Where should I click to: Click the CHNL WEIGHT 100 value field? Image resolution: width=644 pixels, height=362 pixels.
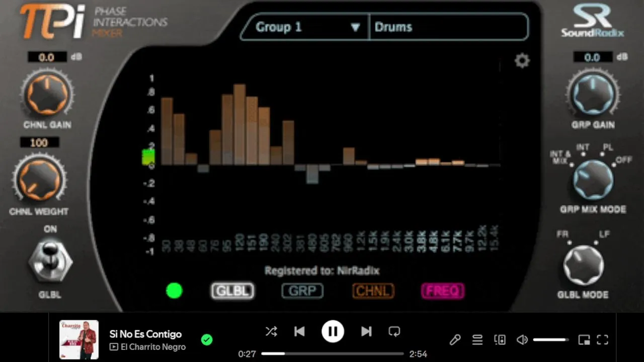click(39, 143)
